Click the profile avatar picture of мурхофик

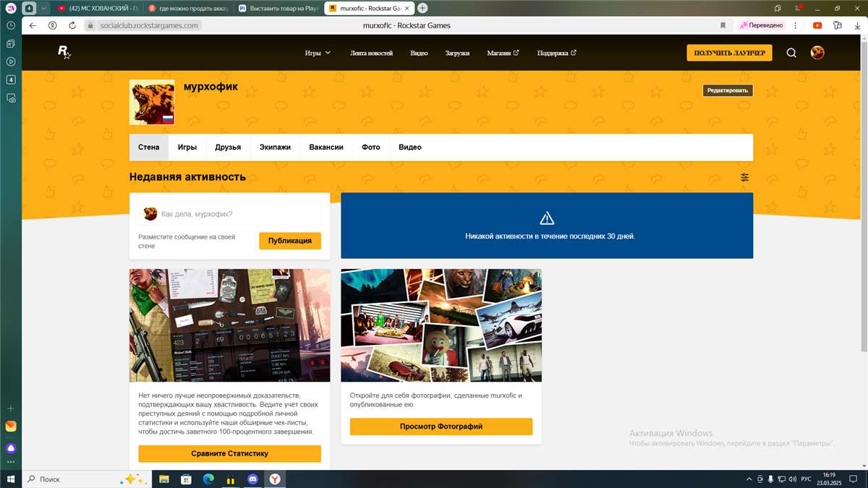click(x=152, y=103)
